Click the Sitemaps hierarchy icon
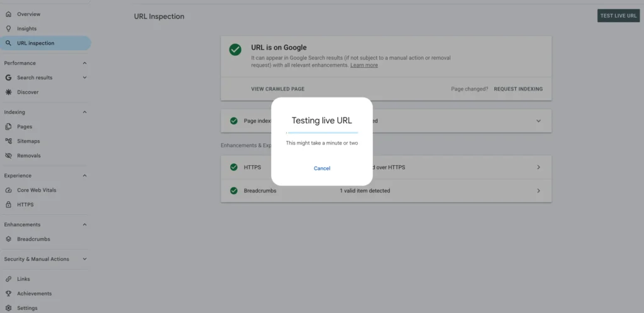Screen dimensions: 644x313 [8, 141]
